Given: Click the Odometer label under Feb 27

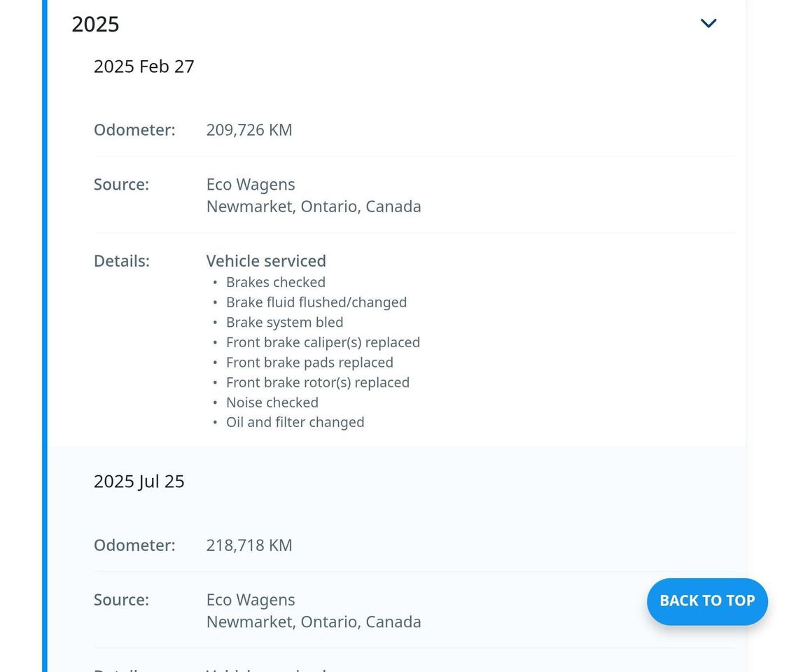Looking at the screenshot, I should point(134,130).
